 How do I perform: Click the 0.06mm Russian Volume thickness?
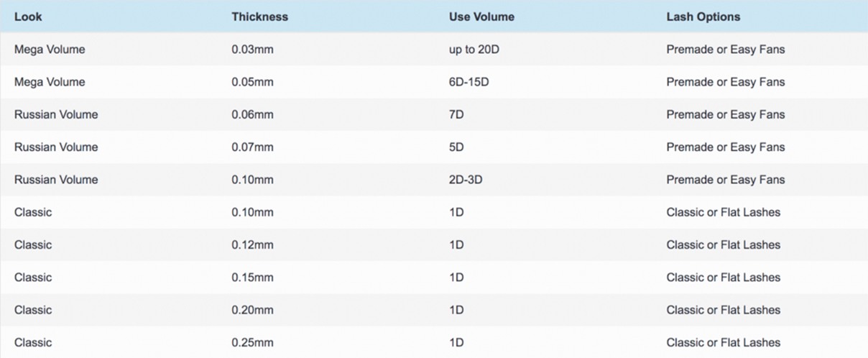pos(252,114)
